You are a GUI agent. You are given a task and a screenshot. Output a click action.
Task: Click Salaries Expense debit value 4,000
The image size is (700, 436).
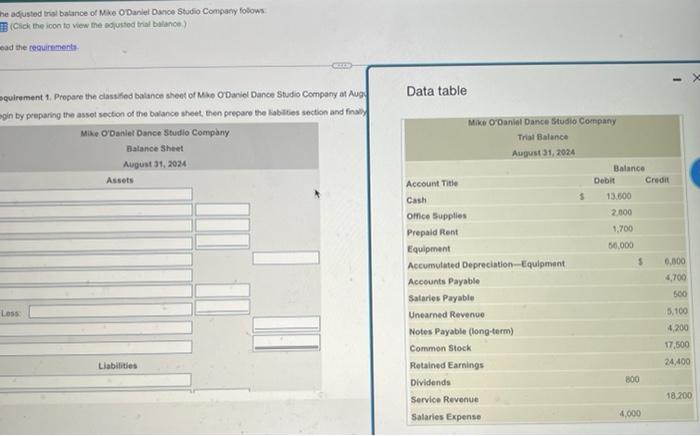pyautogui.click(x=630, y=414)
